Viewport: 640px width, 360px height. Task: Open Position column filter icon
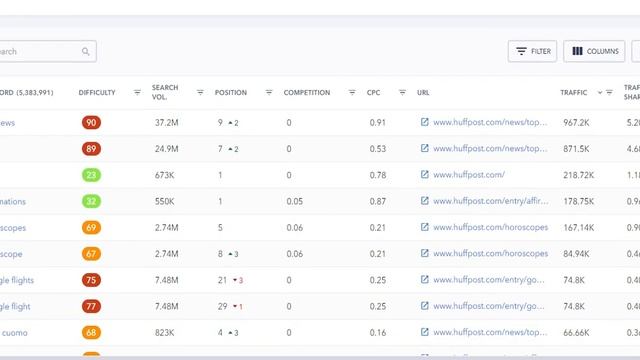click(x=269, y=93)
